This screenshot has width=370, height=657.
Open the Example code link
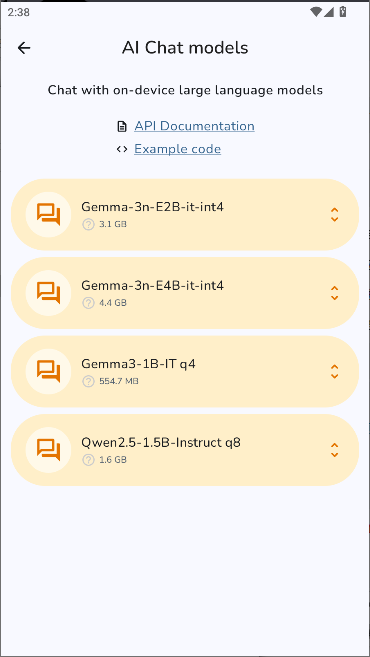click(x=178, y=149)
